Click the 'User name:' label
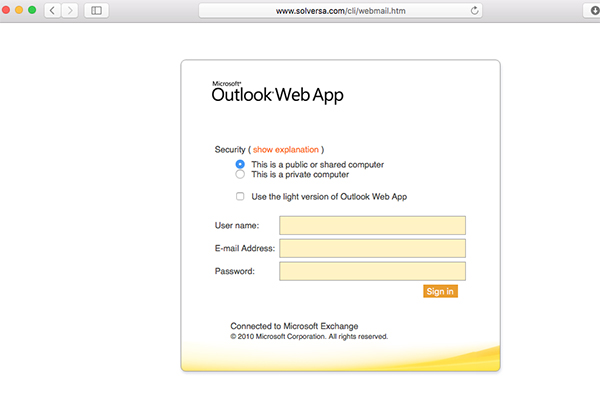 tap(237, 225)
